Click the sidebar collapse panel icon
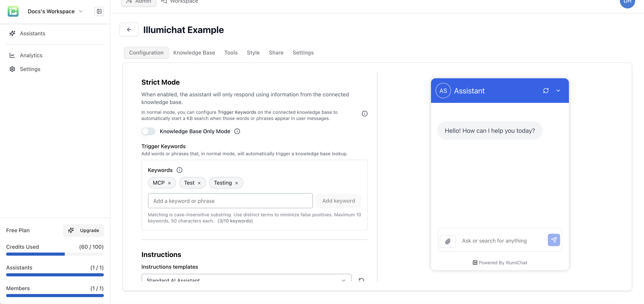Viewport: 644px width, 304px height. (x=99, y=11)
